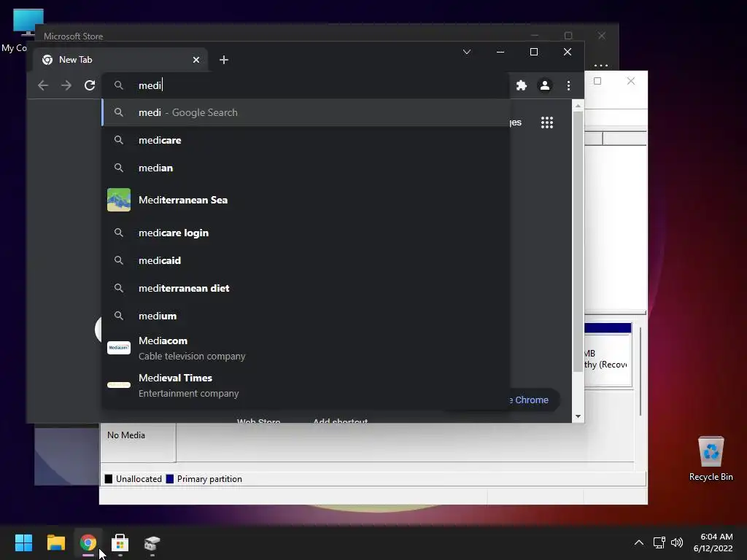The height and width of the screenshot is (560, 747).
Task: Click the search icon beside medicare
Action: pyautogui.click(x=119, y=140)
